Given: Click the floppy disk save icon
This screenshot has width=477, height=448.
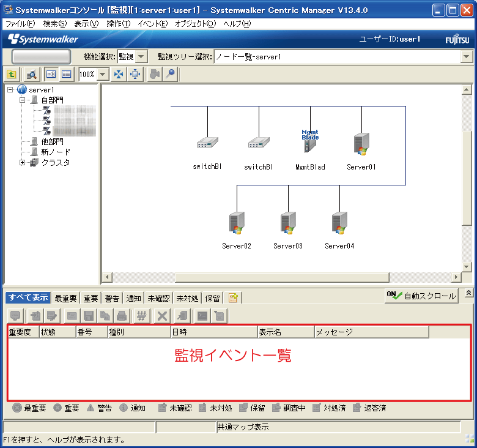Looking at the screenshot, I should 89,316.
